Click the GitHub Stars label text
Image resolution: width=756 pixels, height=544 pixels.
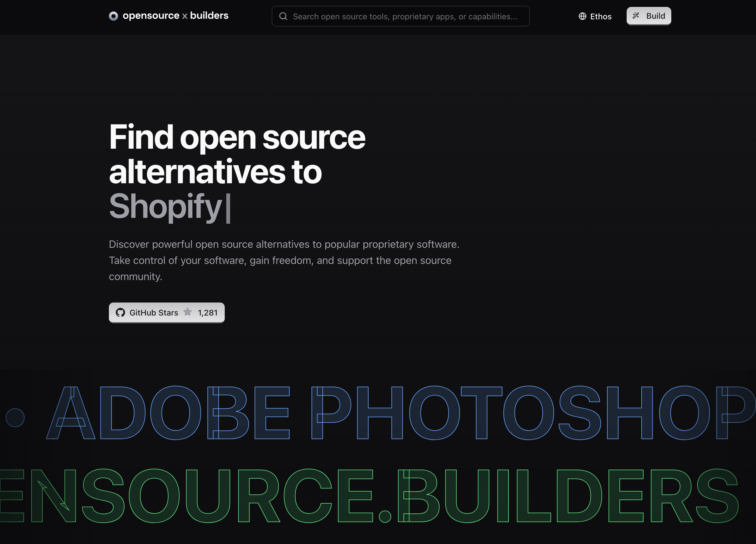(154, 312)
